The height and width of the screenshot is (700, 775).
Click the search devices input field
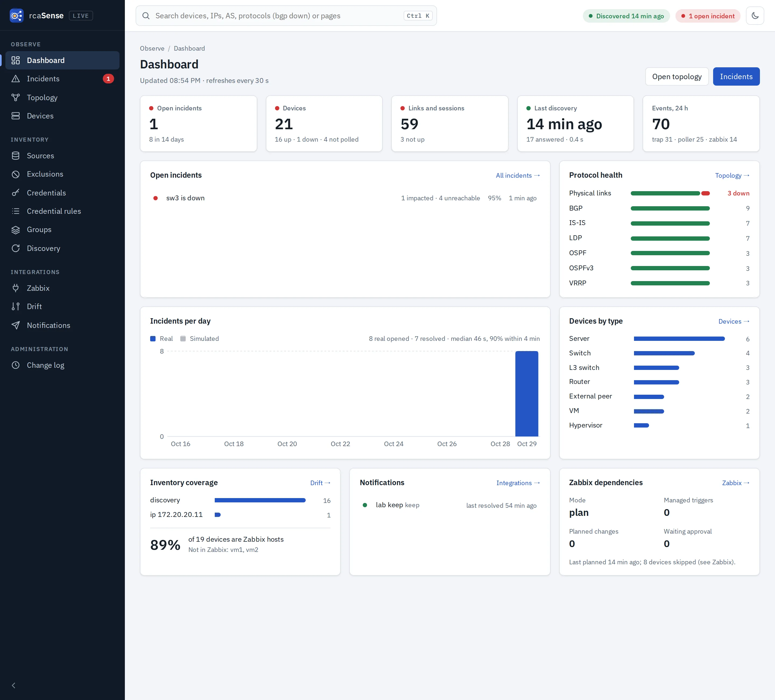coord(286,16)
